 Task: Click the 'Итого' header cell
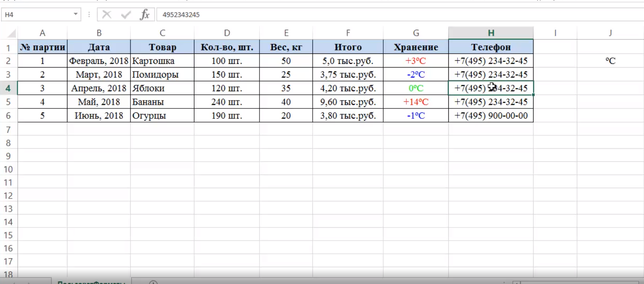(348, 47)
